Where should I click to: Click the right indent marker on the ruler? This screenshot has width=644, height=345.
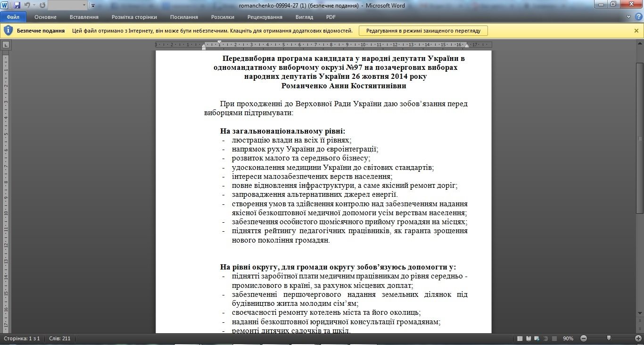pyautogui.click(x=467, y=46)
